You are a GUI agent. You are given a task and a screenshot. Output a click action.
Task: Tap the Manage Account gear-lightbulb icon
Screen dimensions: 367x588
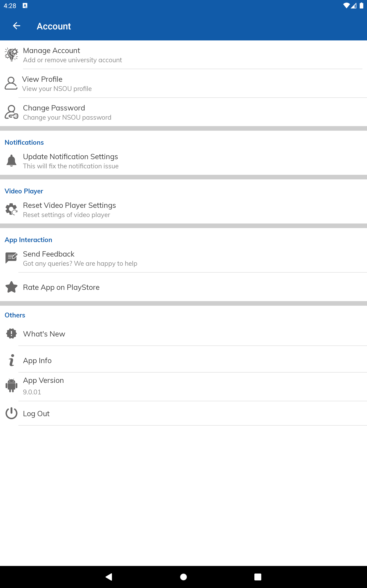[11, 54]
